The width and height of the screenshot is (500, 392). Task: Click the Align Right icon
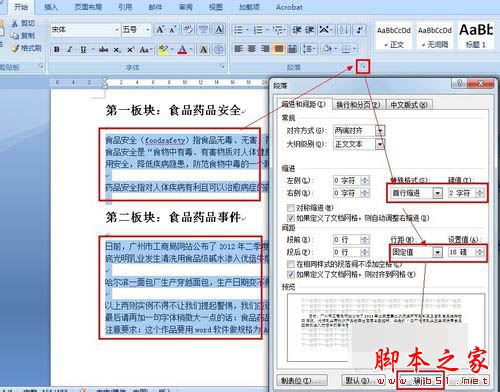coord(265,49)
